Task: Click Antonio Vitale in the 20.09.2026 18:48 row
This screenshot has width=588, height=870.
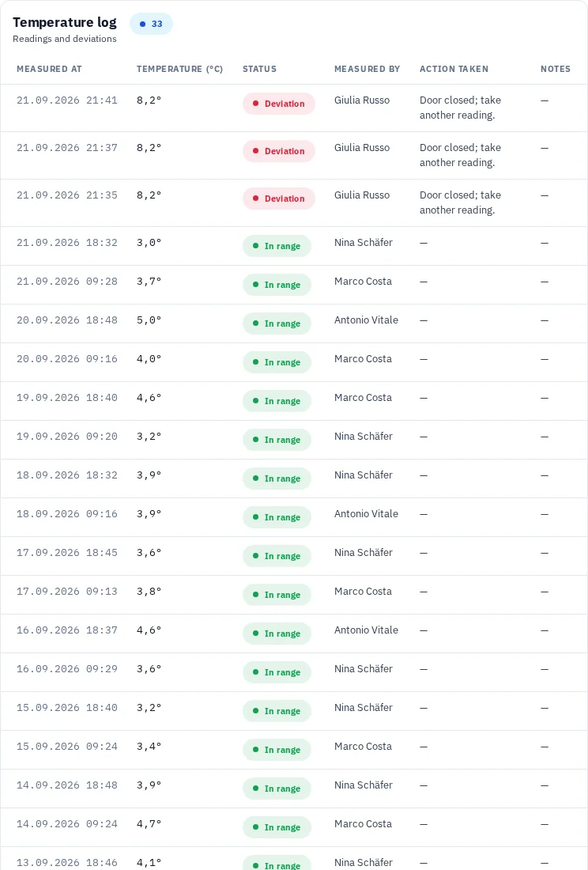Action: tap(367, 320)
